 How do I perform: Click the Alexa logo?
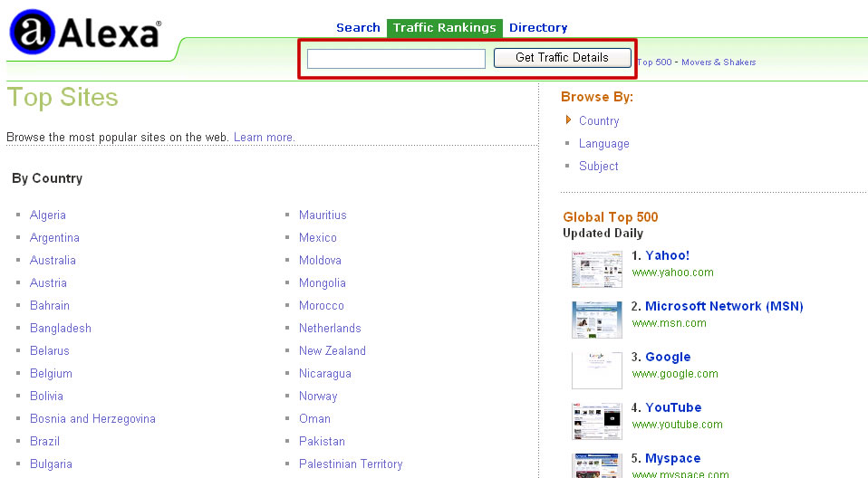click(x=84, y=34)
